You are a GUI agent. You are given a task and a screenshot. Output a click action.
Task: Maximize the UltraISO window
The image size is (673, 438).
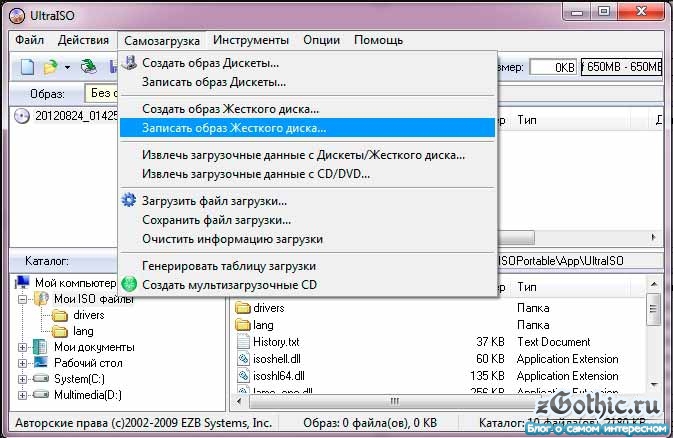point(603,12)
